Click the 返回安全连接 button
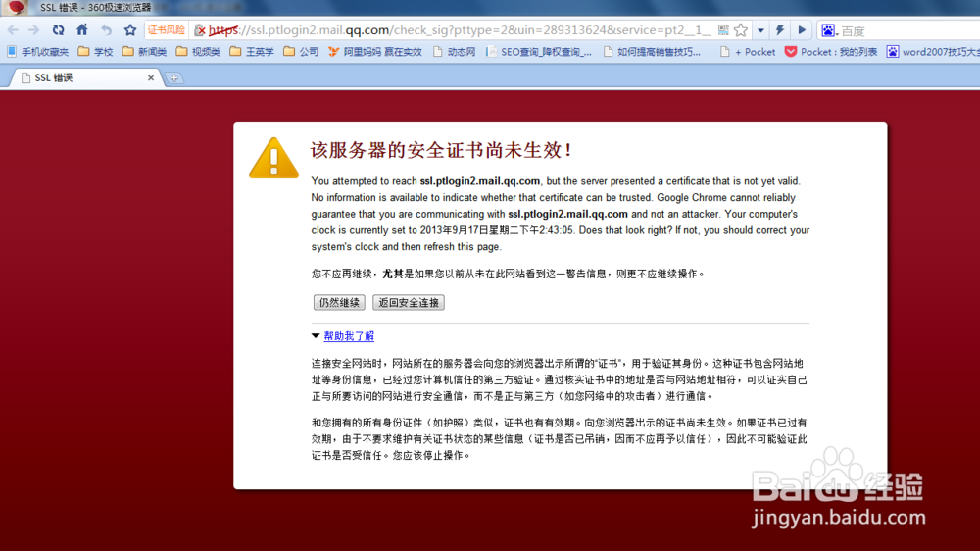 click(x=409, y=303)
